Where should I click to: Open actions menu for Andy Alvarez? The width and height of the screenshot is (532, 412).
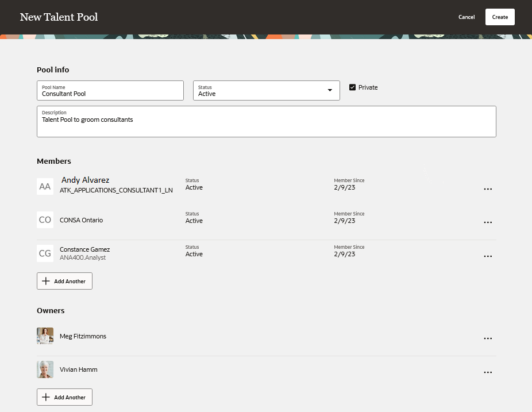(488, 189)
